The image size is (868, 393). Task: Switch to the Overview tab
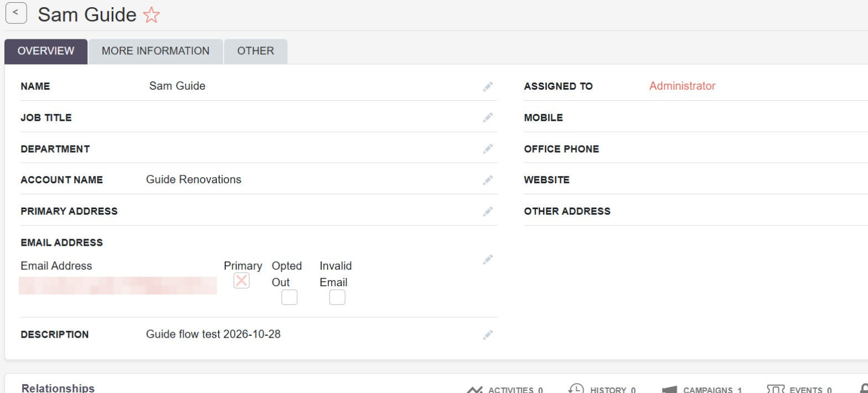(x=46, y=51)
